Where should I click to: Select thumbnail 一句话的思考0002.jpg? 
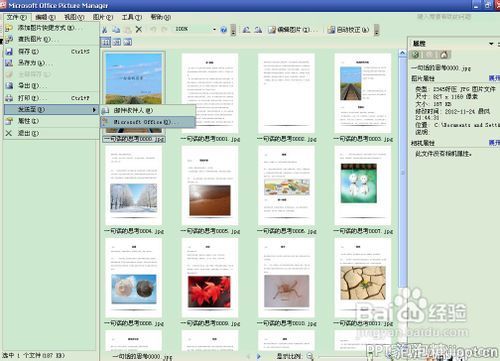[286, 93]
